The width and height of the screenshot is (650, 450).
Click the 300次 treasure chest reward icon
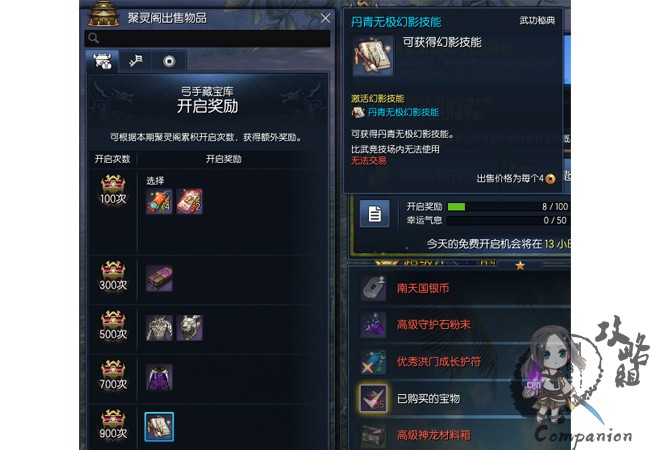pos(159,278)
